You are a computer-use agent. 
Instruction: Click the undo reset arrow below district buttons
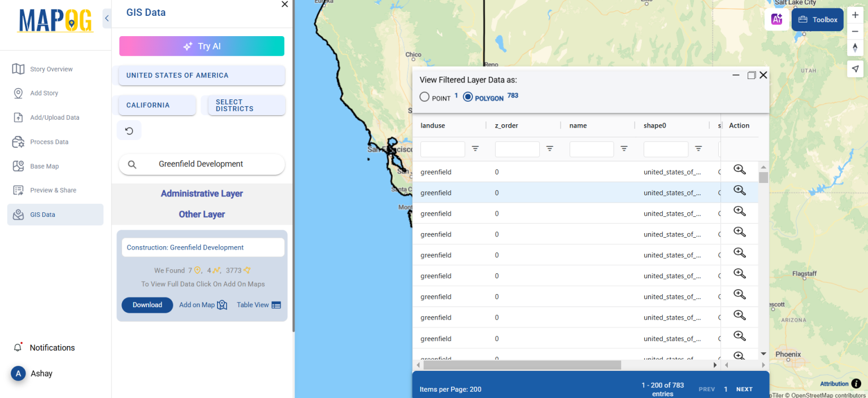(129, 130)
